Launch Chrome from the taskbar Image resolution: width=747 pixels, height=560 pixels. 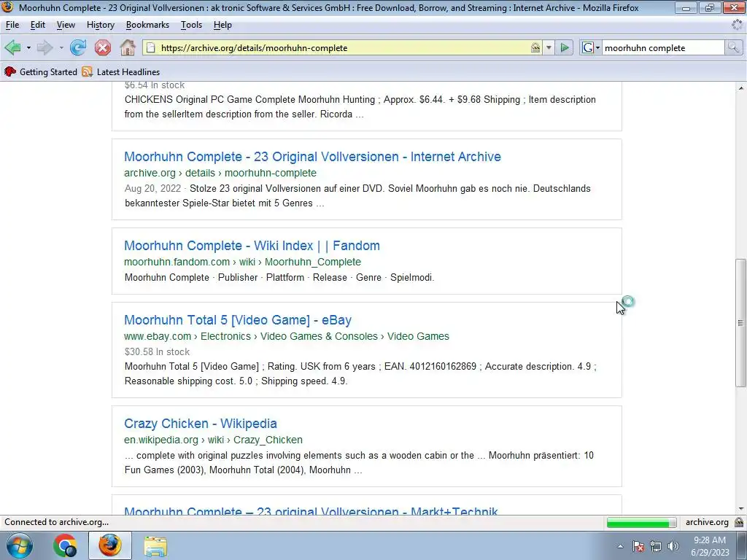(65, 545)
